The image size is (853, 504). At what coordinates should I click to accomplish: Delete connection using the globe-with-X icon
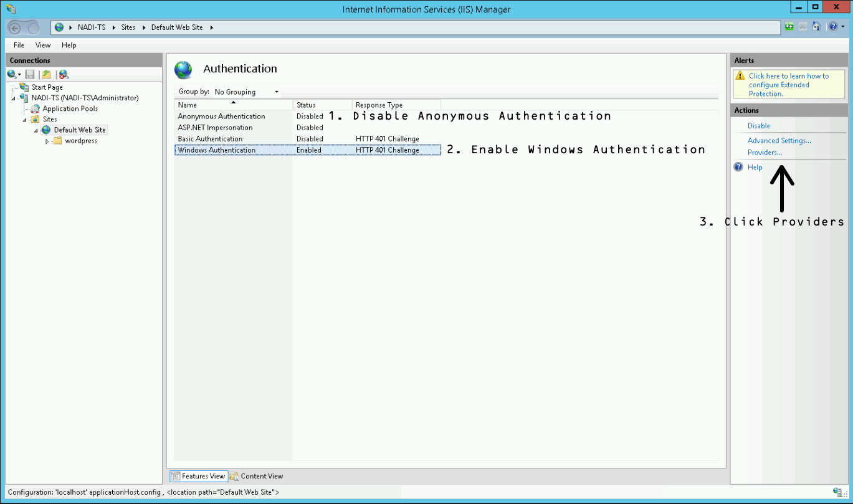click(x=62, y=74)
